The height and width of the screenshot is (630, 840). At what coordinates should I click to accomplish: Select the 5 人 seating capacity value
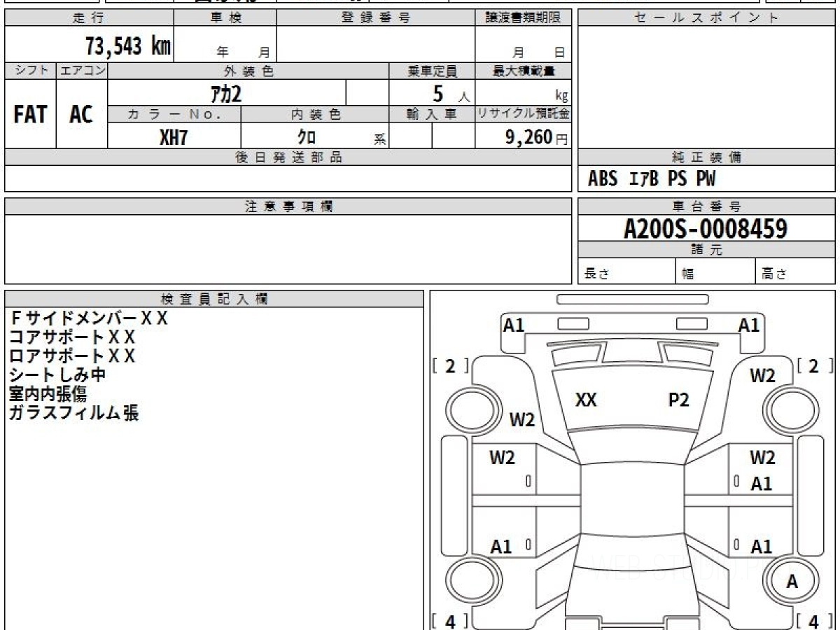point(451,93)
